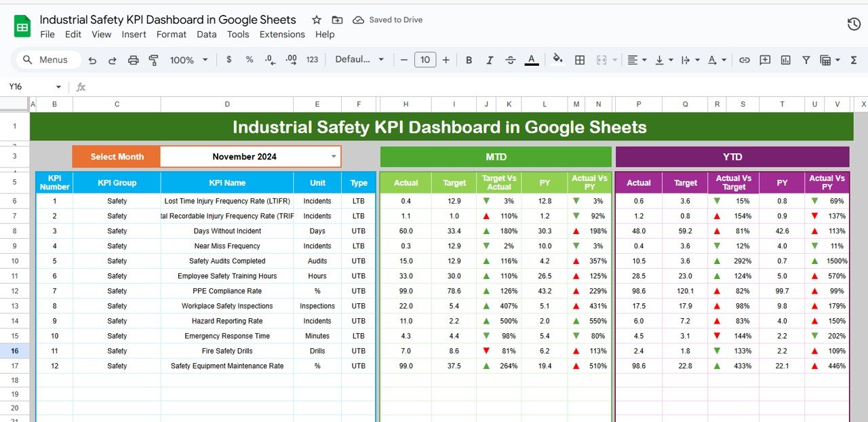Viewport: 868px width, 422px height.
Task: Open the Default font dropdown
Action: tap(359, 60)
